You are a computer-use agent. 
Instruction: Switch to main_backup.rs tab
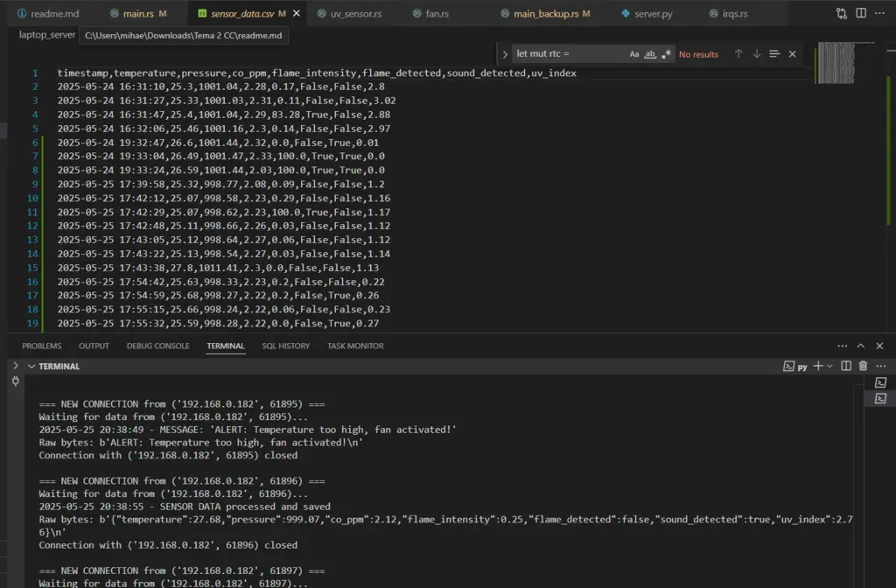click(x=545, y=13)
